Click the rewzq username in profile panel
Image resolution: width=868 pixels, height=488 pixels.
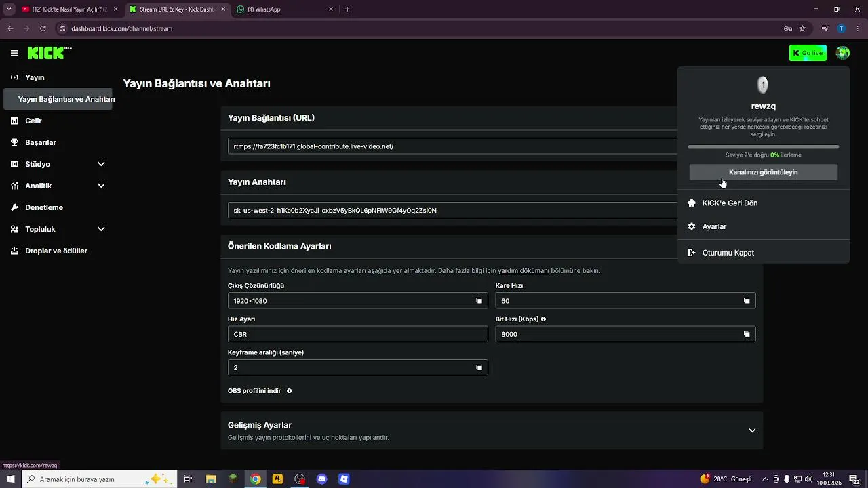tap(763, 106)
